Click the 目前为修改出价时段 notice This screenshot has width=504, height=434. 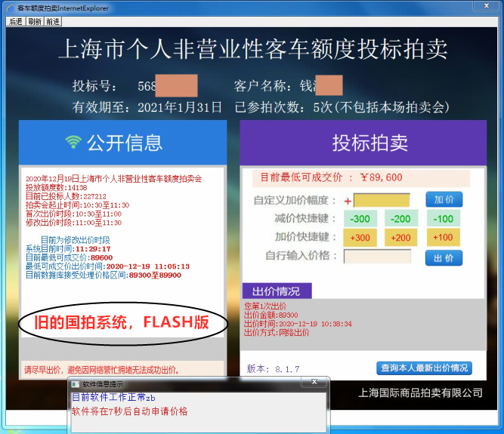76,240
